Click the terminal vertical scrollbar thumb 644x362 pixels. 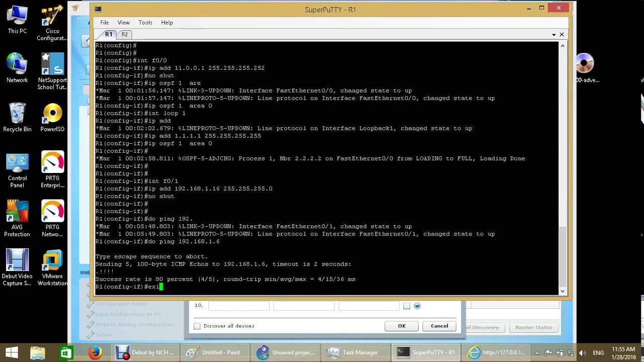click(562, 256)
